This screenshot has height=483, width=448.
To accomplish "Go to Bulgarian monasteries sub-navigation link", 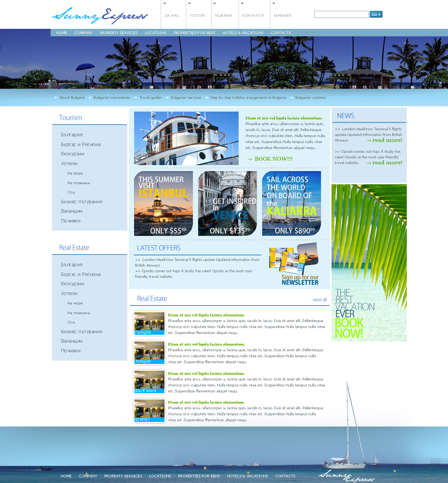I will [x=112, y=98].
